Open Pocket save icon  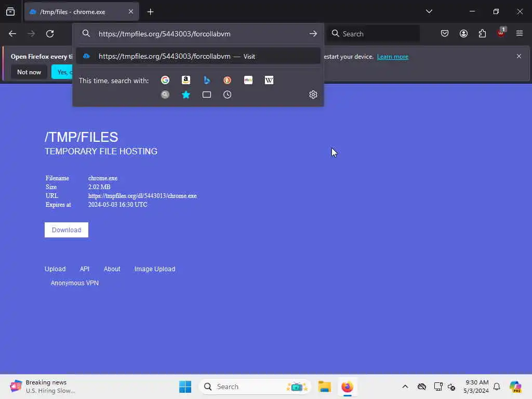[x=445, y=34]
